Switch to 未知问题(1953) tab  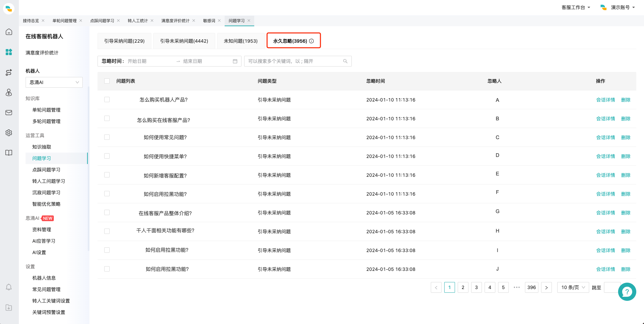click(x=241, y=41)
